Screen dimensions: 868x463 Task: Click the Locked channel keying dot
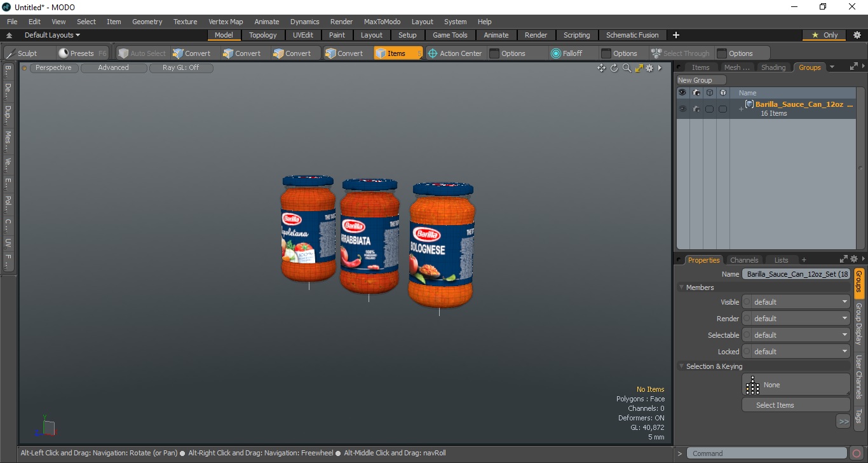coord(747,352)
